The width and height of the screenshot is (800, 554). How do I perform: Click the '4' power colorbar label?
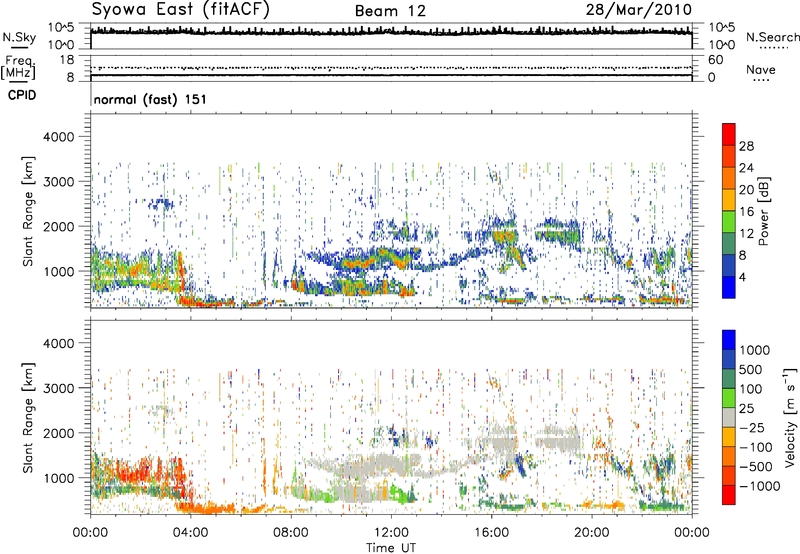[x=742, y=278]
